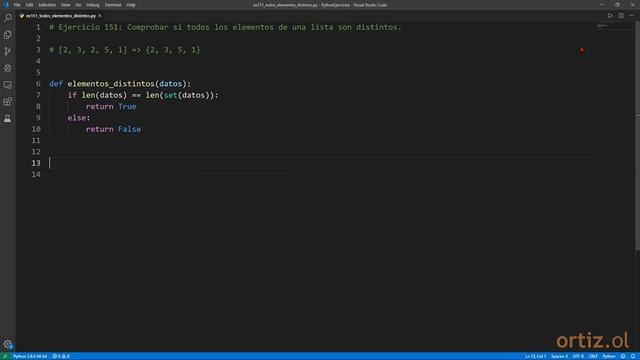Open the Debug menu
The image size is (640, 360).
click(x=93, y=5)
